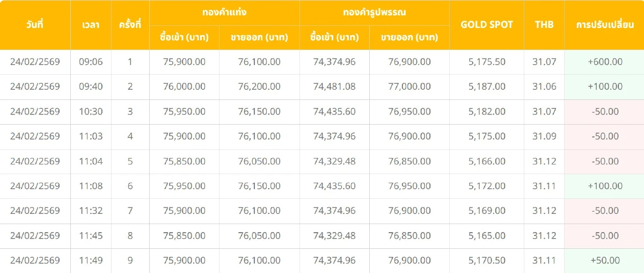Click the วันที่ column header
Image resolution: width=644 pixels, height=273 pixels.
point(35,25)
